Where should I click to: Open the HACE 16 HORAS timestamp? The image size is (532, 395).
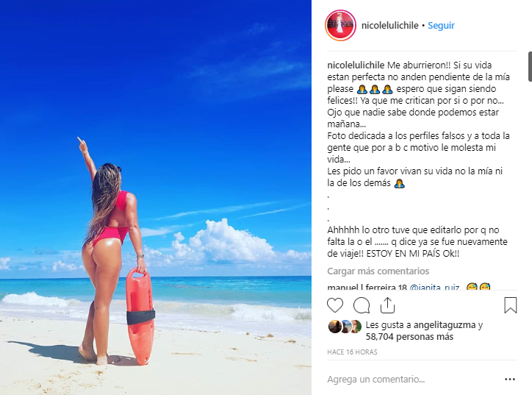click(352, 352)
